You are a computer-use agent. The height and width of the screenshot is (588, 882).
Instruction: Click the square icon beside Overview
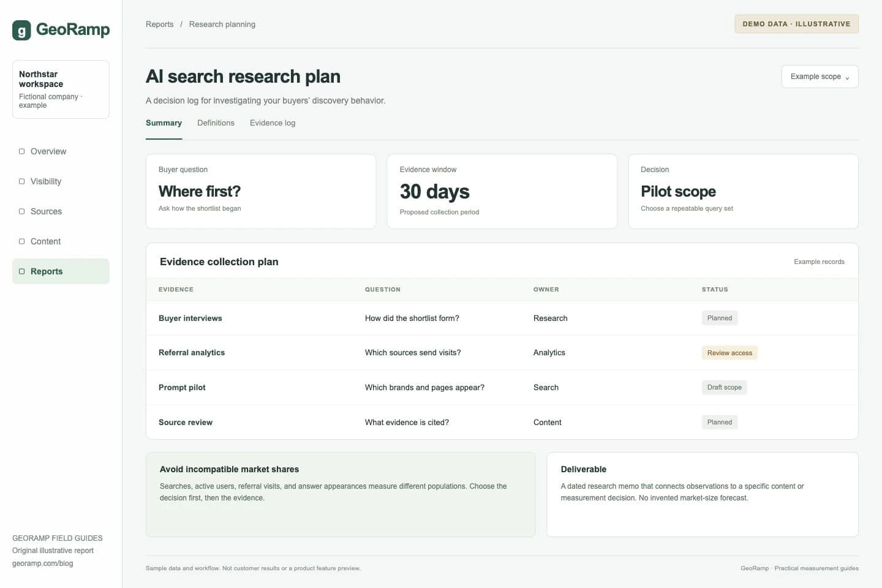tap(22, 151)
